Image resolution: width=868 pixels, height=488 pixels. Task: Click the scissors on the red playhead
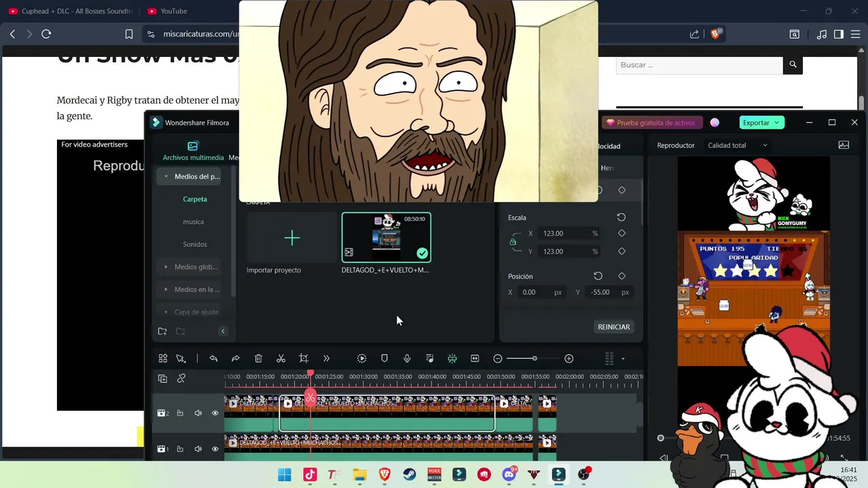[x=311, y=398]
